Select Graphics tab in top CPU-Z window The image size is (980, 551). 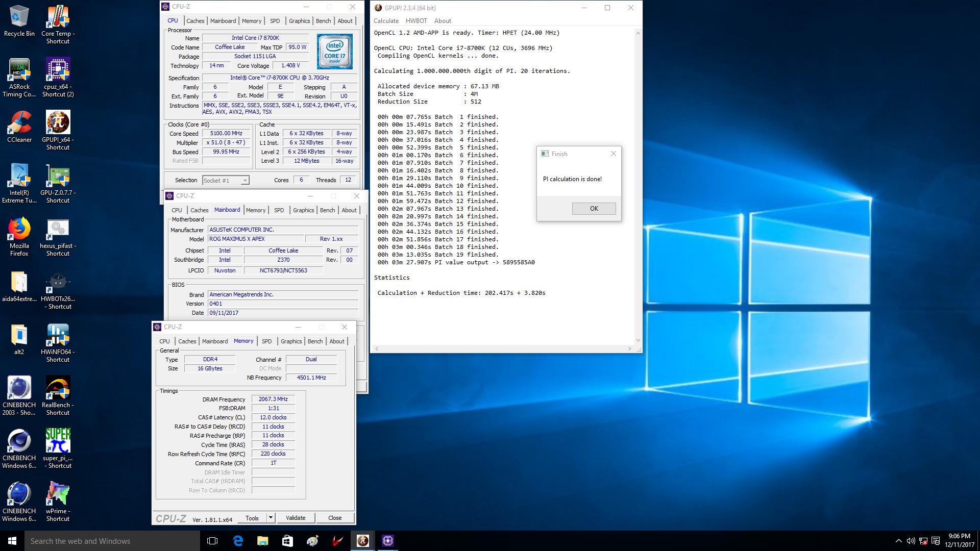tap(299, 21)
